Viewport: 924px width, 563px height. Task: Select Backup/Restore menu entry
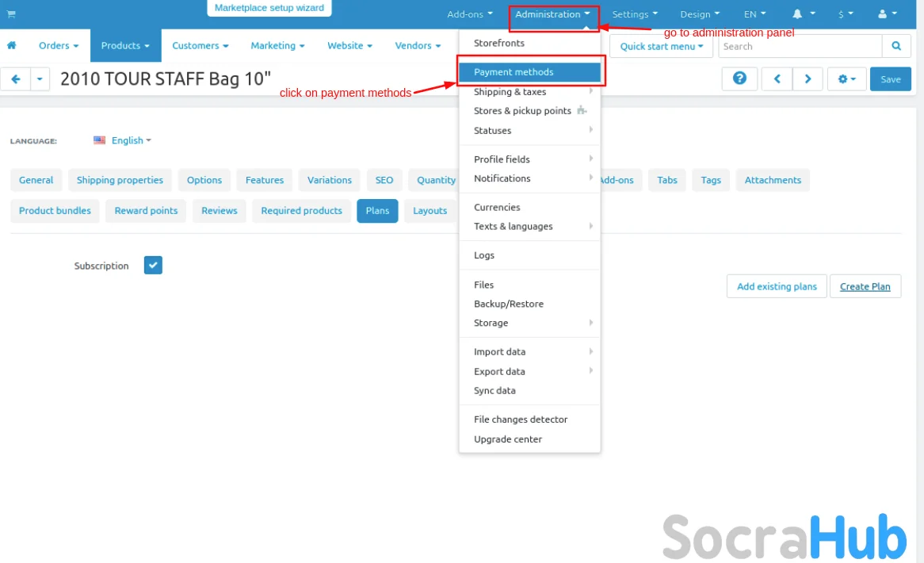(529, 304)
